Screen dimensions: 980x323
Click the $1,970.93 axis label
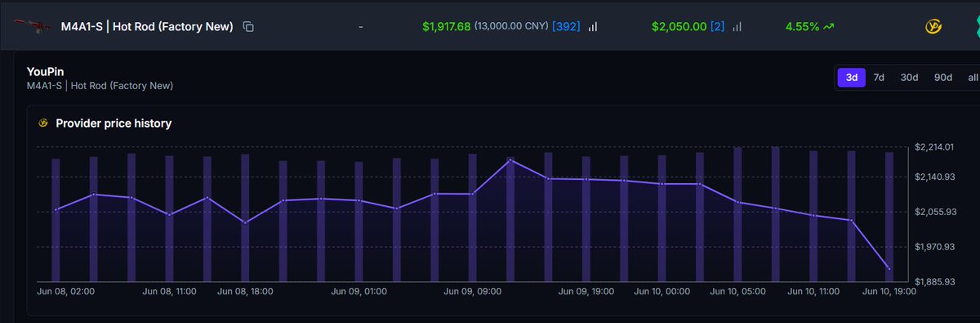934,246
